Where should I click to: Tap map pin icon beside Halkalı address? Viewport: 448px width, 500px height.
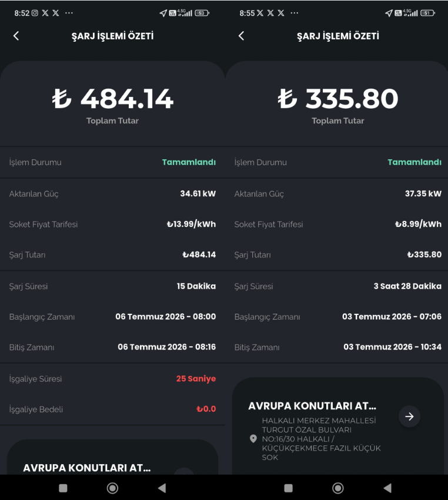point(253,439)
